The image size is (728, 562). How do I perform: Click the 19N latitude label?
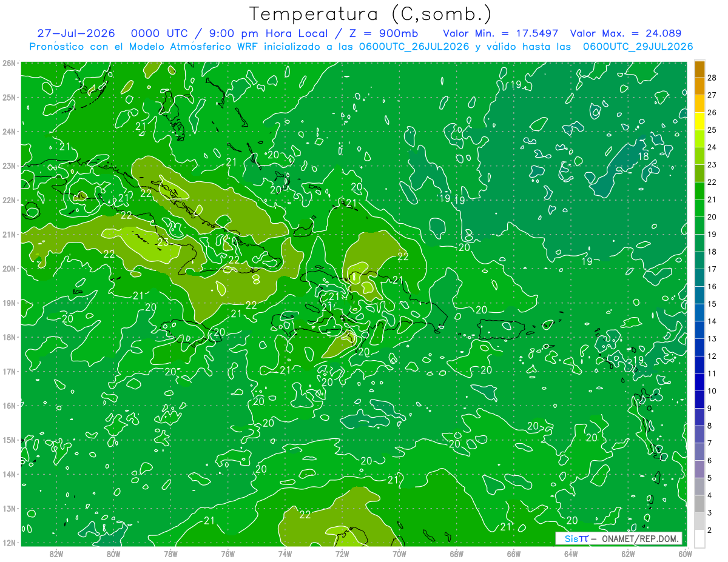click(x=9, y=303)
